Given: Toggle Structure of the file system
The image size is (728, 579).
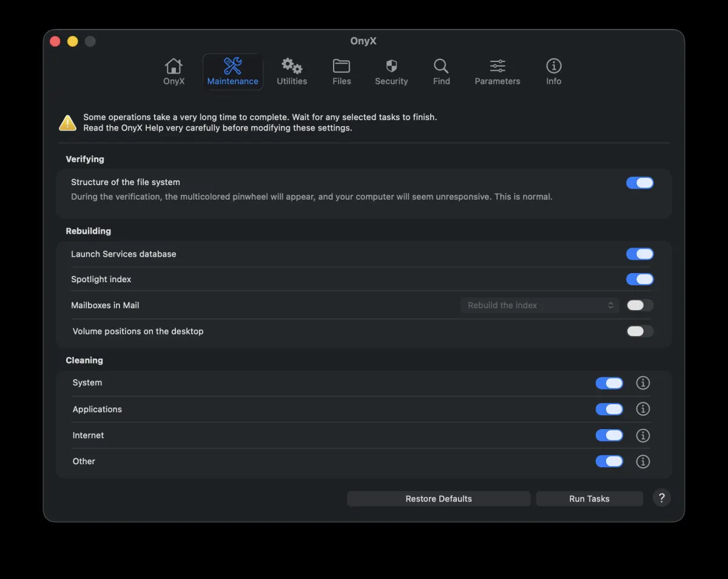Looking at the screenshot, I should click(x=640, y=183).
